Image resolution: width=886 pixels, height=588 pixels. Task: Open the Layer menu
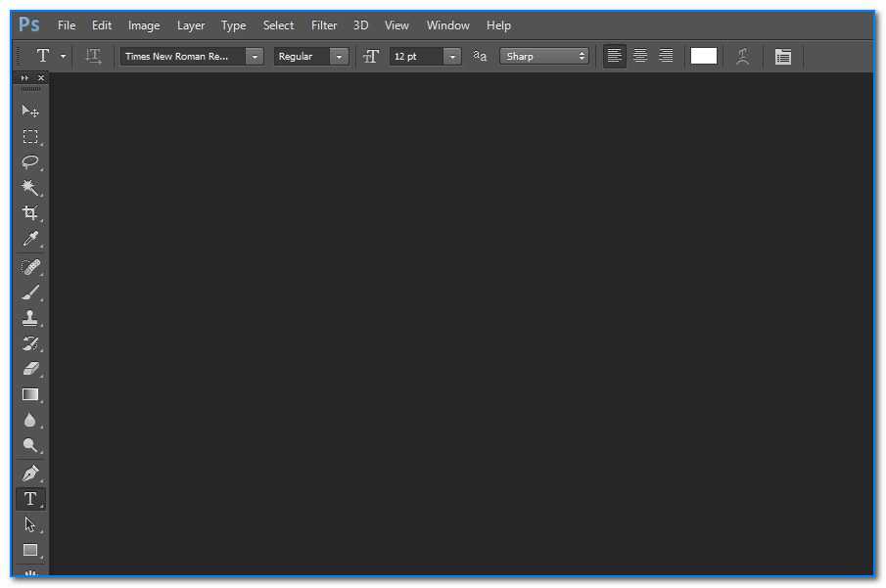pos(191,25)
